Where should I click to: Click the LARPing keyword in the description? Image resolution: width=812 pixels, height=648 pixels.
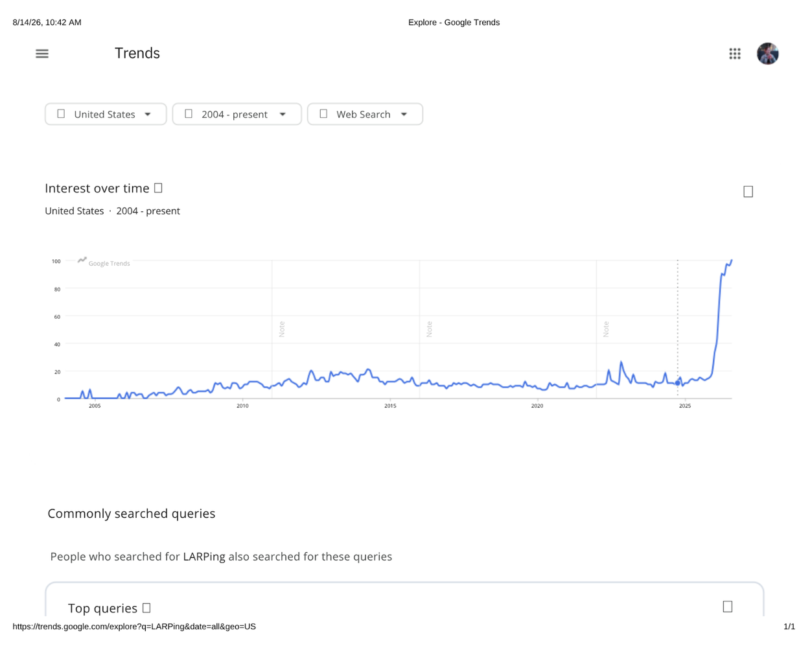(x=204, y=557)
